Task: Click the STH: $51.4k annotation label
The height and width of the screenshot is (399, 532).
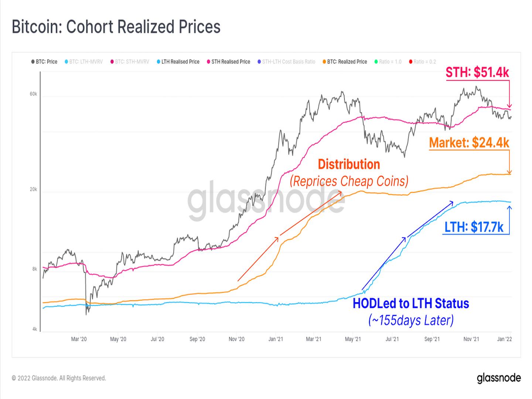Action: pos(477,72)
